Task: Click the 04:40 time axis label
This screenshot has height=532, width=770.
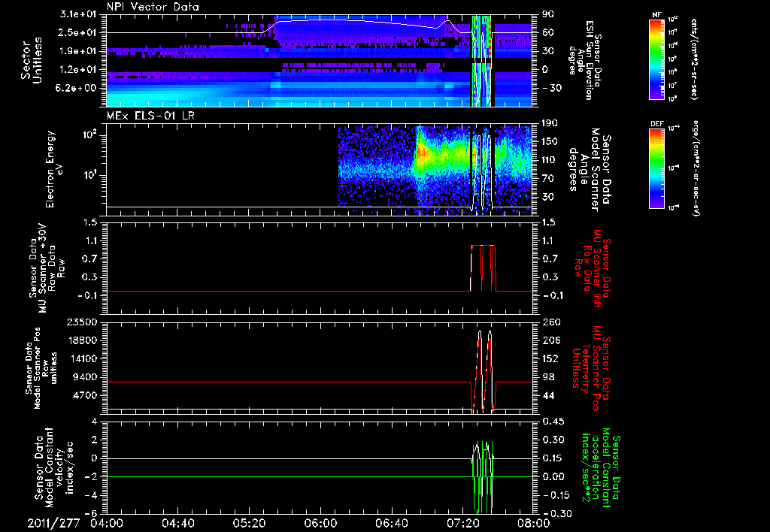Action: pyautogui.click(x=177, y=523)
